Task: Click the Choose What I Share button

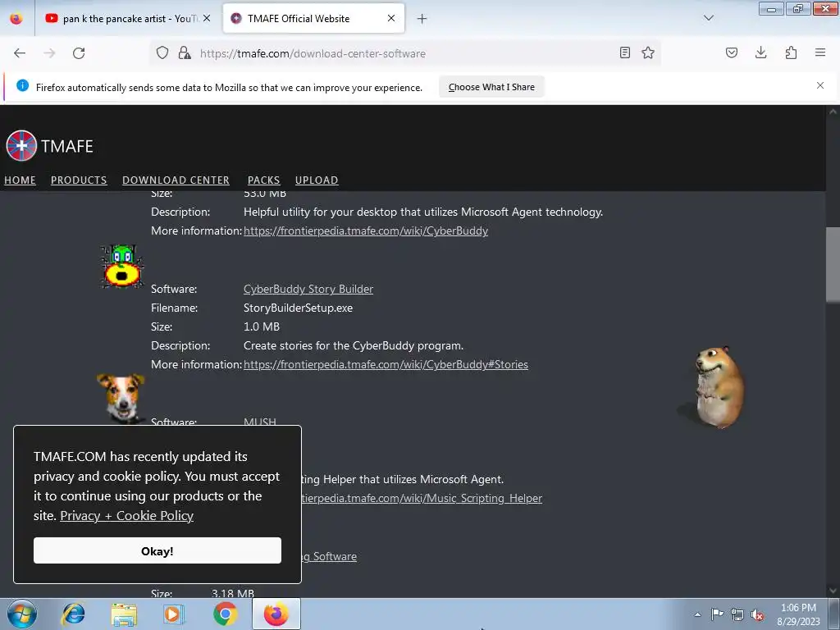Action: click(x=491, y=87)
